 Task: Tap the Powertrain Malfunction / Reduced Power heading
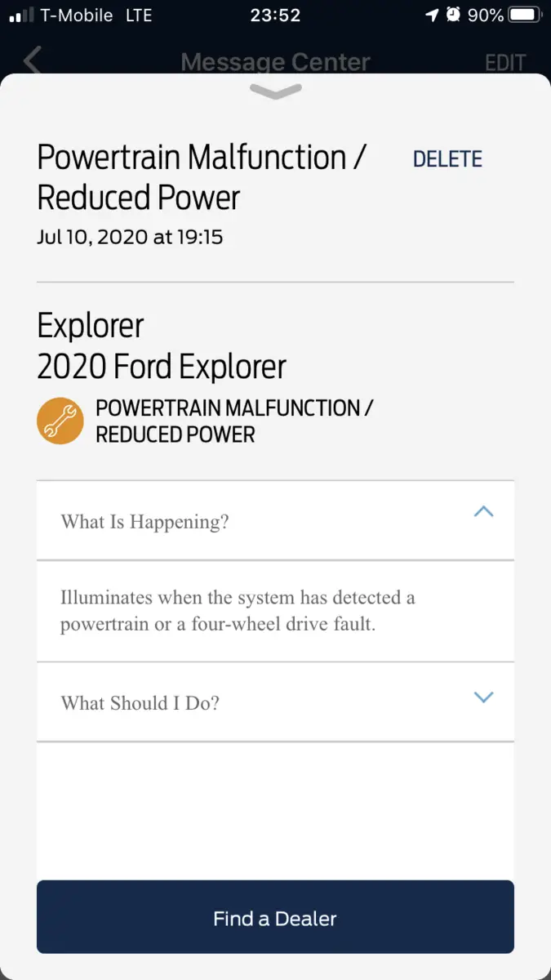click(x=202, y=177)
